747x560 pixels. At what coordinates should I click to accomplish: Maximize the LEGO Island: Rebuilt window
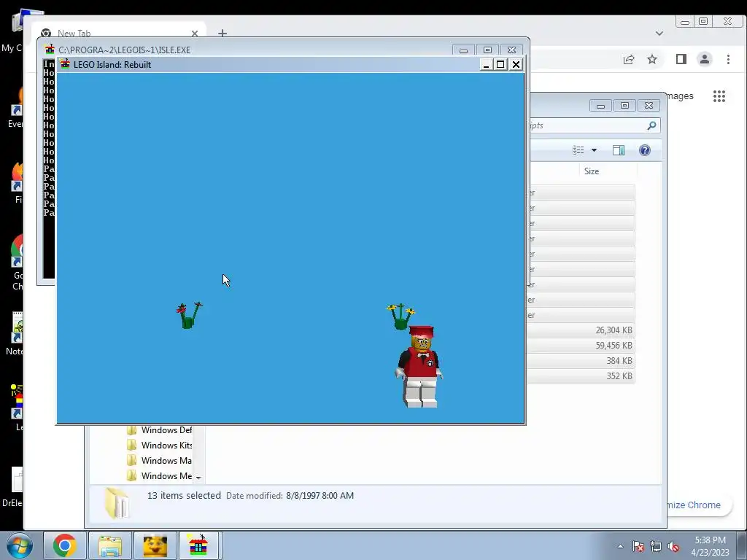point(500,64)
